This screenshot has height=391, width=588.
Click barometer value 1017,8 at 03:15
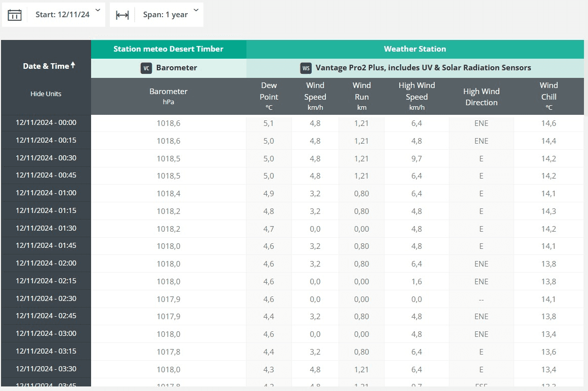coord(169,352)
